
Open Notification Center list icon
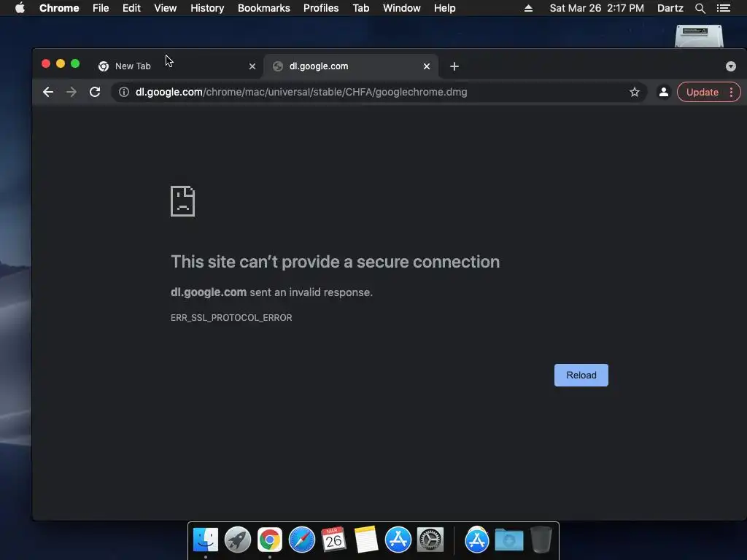click(723, 8)
